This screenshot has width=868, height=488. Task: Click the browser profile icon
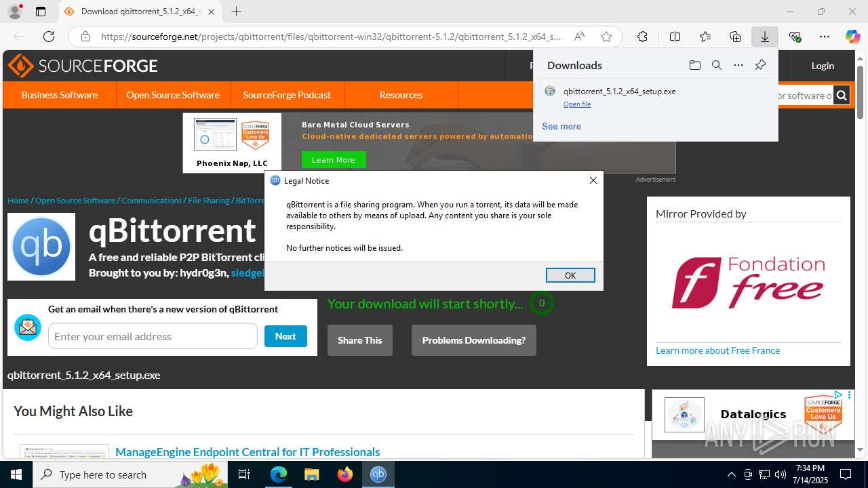14,12
